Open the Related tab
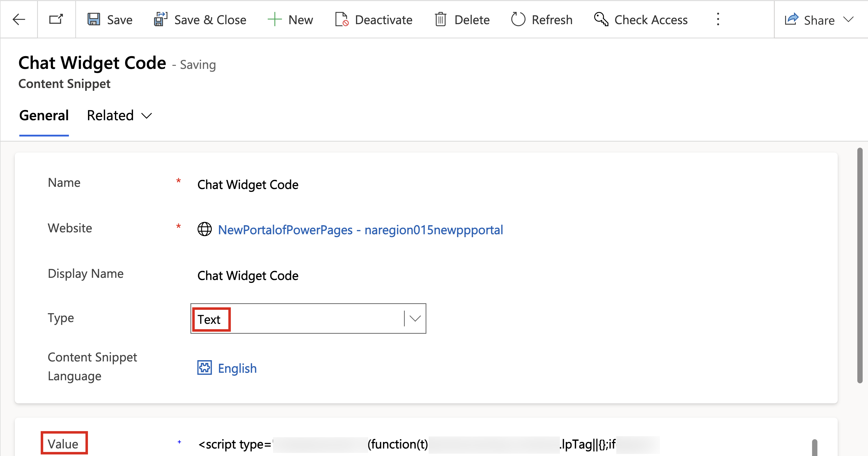The height and width of the screenshot is (456, 868). (110, 115)
